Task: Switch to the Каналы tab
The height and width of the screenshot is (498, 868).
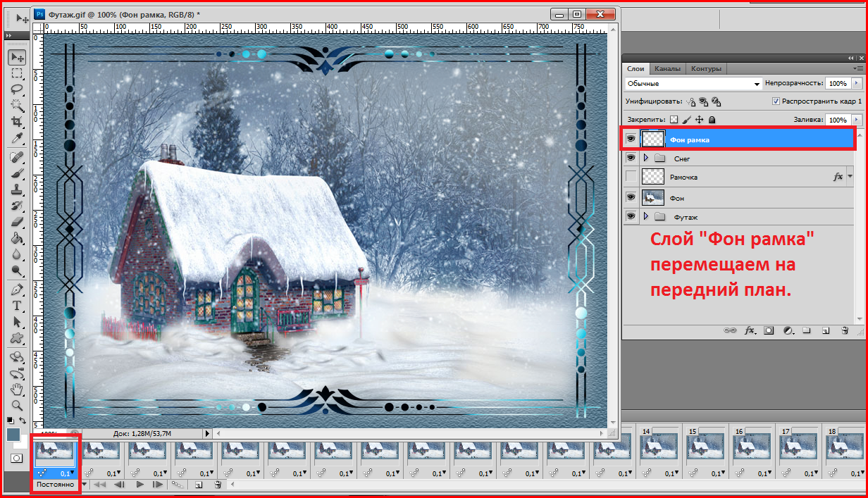Action: pos(666,68)
